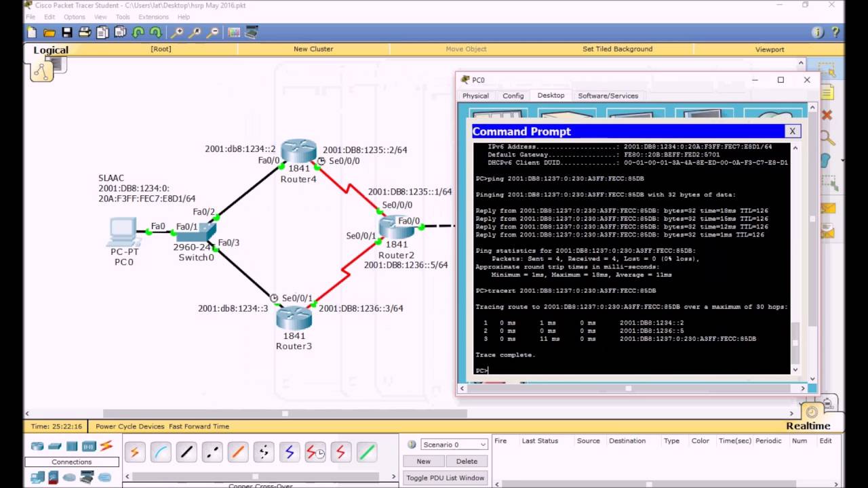Open the Viewport button
Screen dimensions: 868x488
[x=770, y=49]
